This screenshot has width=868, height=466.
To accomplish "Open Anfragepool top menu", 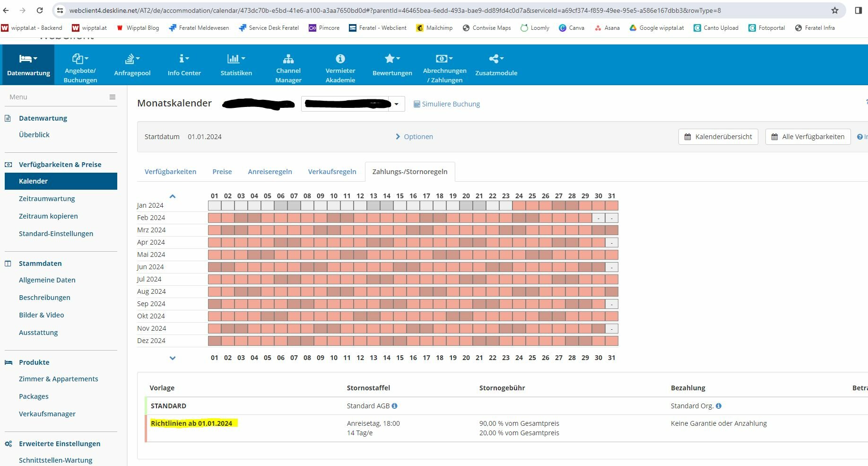I will click(132, 65).
